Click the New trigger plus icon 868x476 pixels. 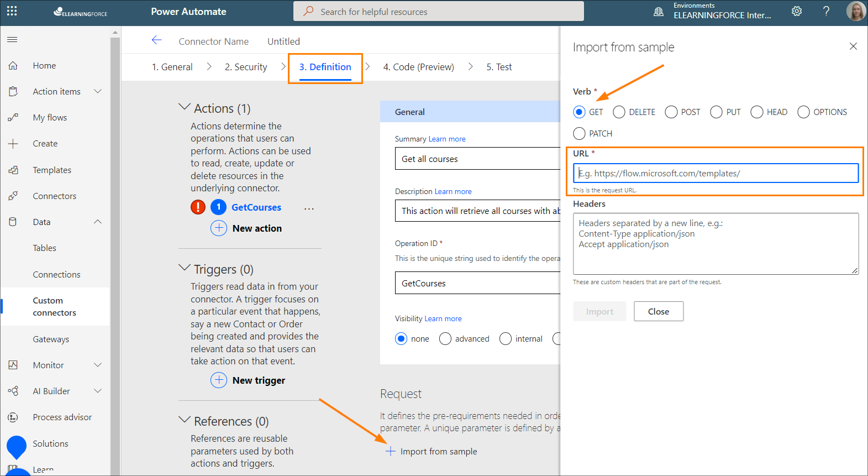coord(219,380)
